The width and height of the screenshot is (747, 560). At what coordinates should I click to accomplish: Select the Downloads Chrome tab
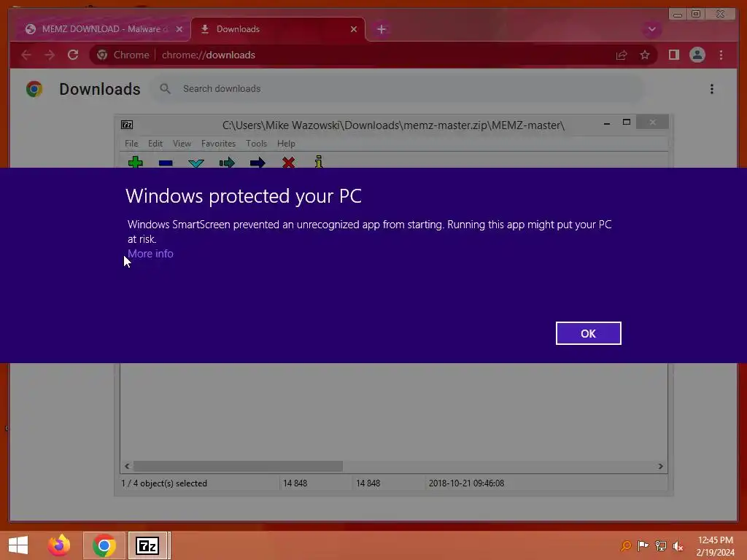click(x=278, y=29)
